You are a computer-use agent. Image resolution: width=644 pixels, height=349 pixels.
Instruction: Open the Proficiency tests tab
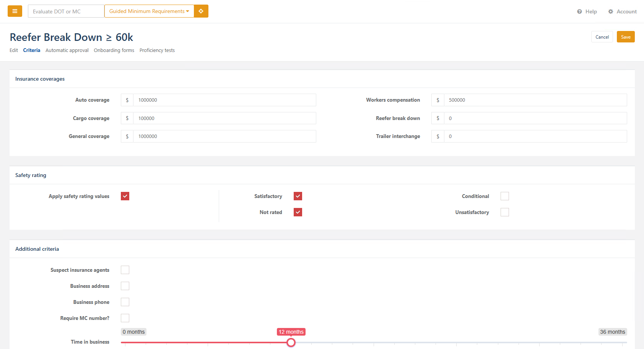[157, 50]
